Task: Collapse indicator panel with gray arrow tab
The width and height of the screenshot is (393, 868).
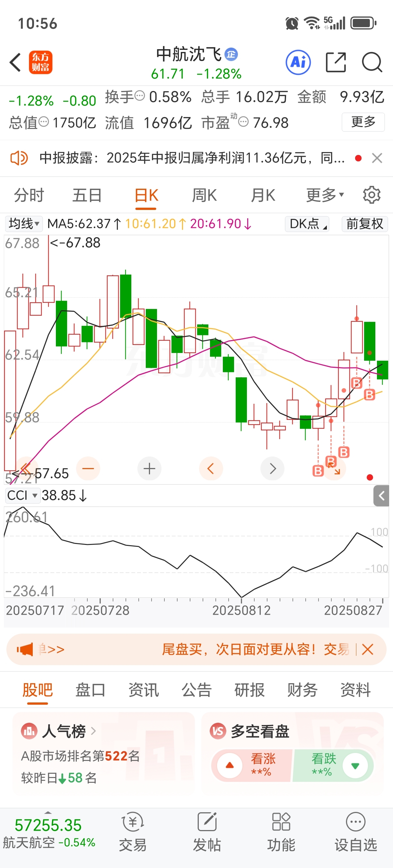Action: pyautogui.click(x=381, y=496)
